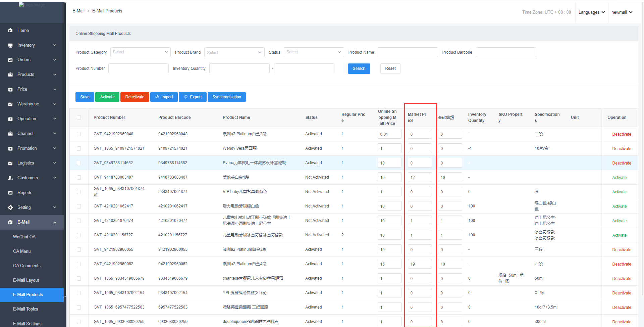Click the Reports sidebar icon
This screenshot has width=644, height=327.
pyautogui.click(x=10, y=193)
